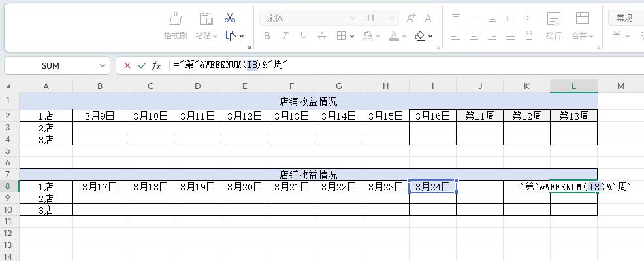
Task: Click cell containing 3月17日
Action: click(x=100, y=186)
